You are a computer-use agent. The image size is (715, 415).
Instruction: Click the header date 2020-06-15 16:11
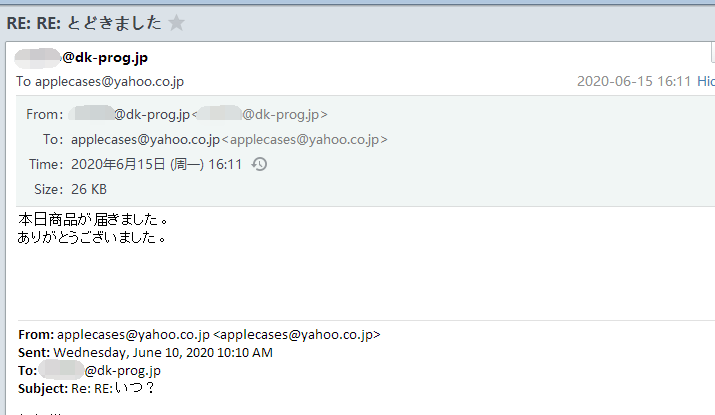tap(634, 81)
